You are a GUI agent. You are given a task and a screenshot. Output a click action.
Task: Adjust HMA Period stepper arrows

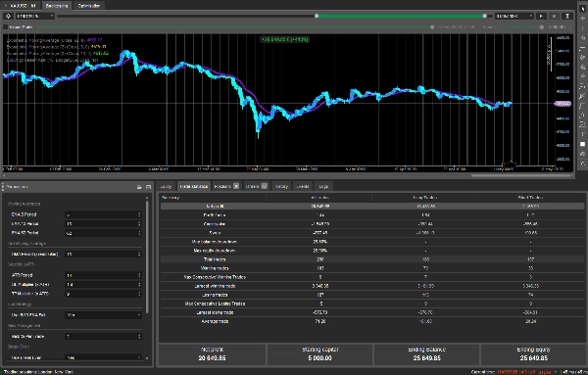pos(139,254)
